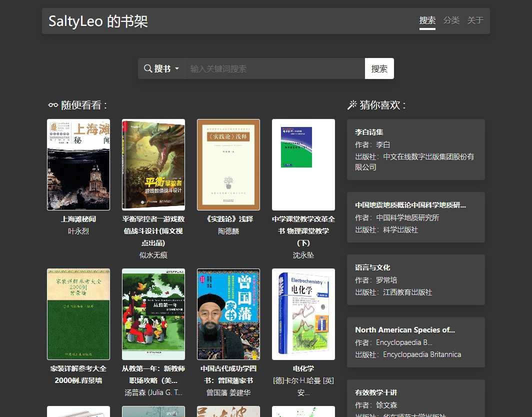This screenshot has width=532, height=417.
Task: Open the 《实践论》浅释 book cover
Action: (228, 164)
